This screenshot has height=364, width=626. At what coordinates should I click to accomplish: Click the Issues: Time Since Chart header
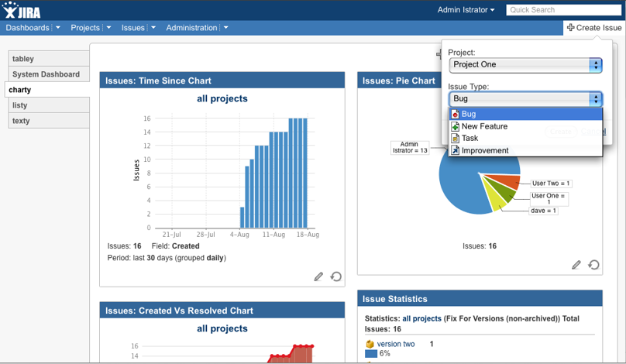coord(222,81)
